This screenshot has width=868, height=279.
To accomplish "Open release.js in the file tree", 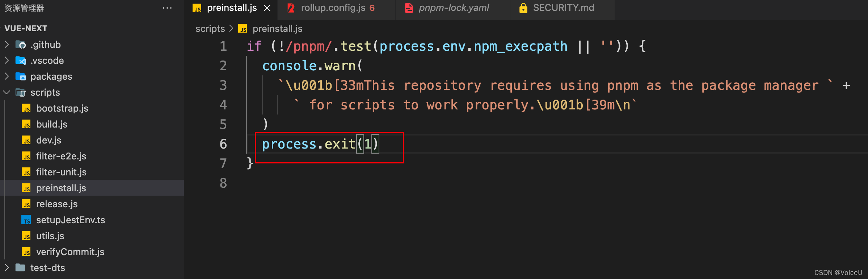I will click(57, 204).
